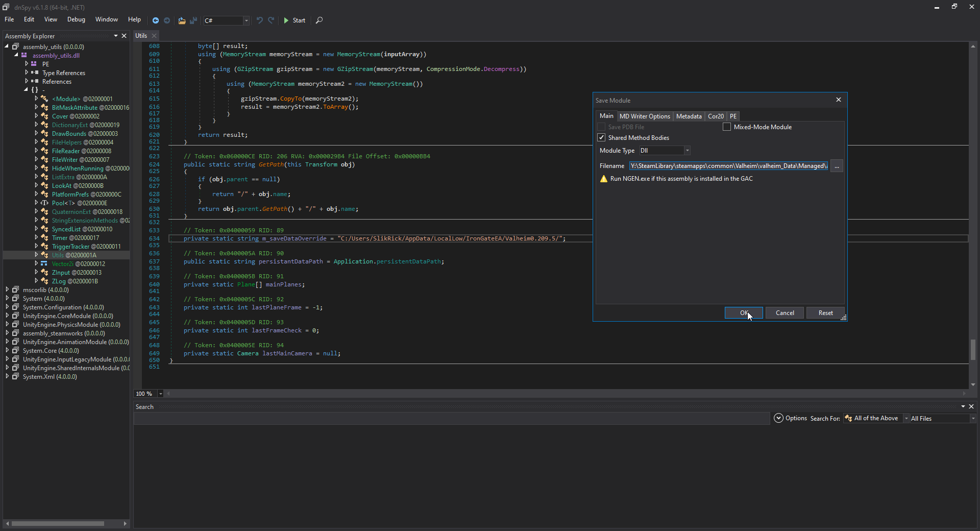Click the Filename path input field
The image size is (980, 531).
pyautogui.click(x=728, y=166)
